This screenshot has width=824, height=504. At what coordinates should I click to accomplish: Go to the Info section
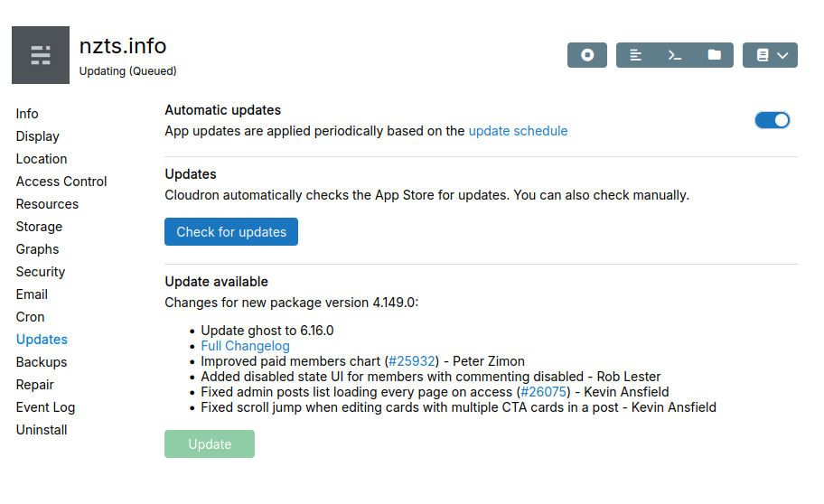[x=27, y=114]
